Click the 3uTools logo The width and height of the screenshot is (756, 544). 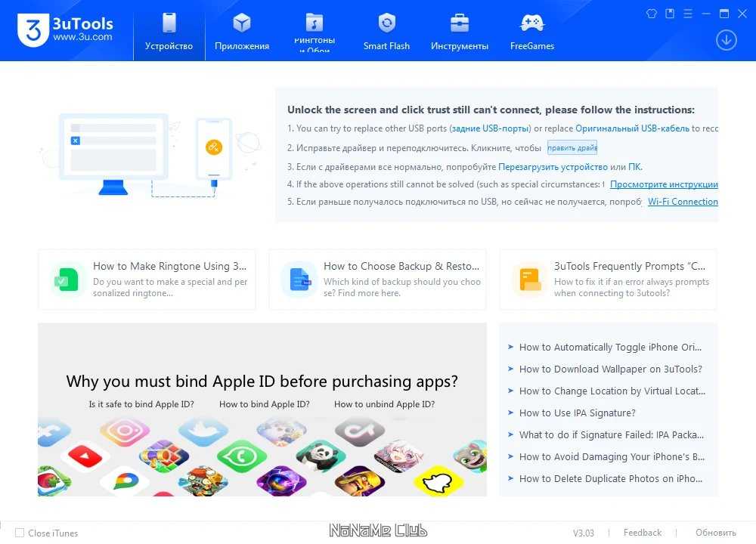pyautogui.click(x=65, y=29)
